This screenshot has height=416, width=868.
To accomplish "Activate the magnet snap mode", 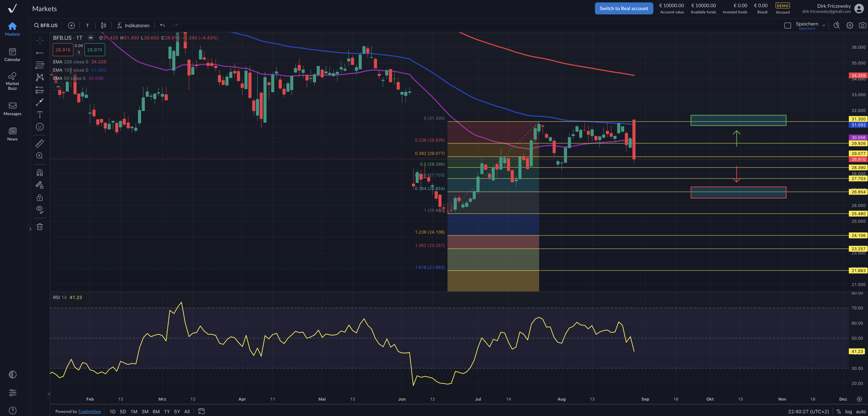I will 40,173.
